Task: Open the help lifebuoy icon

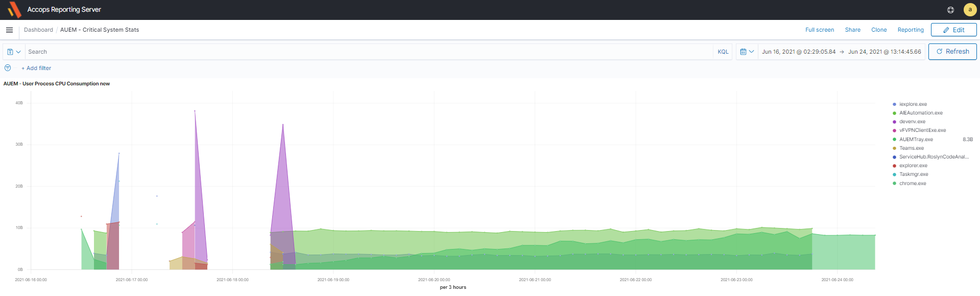Action: 950,10
